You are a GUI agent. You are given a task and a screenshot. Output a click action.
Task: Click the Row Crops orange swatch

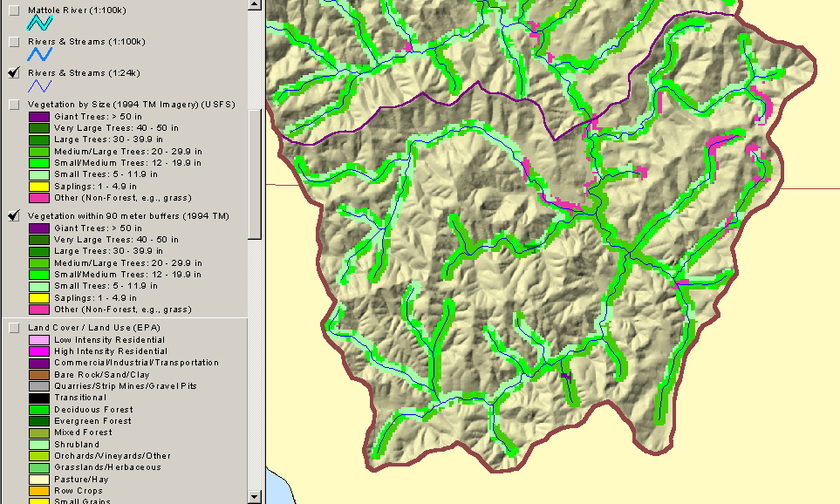(x=39, y=491)
